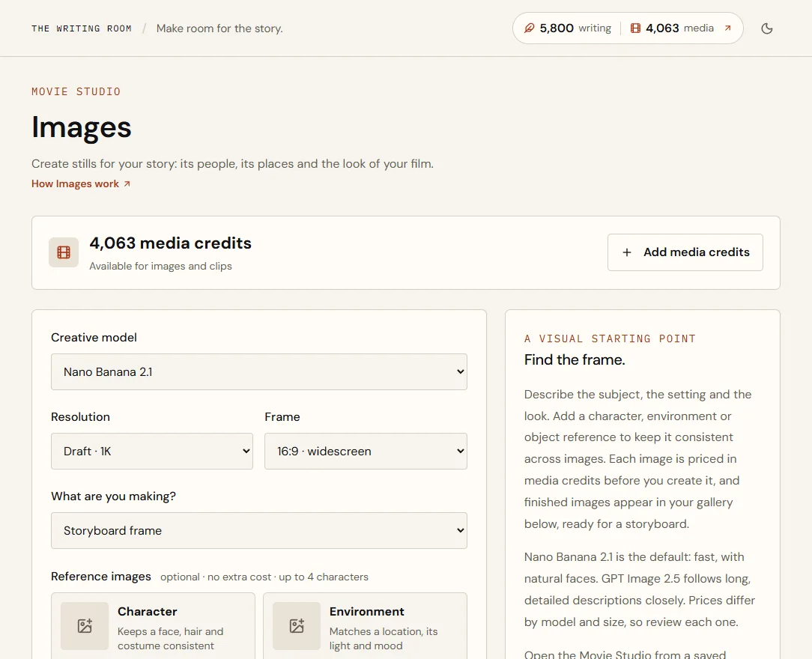
Task: Click the feather writing credits icon
Action: click(x=529, y=28)
